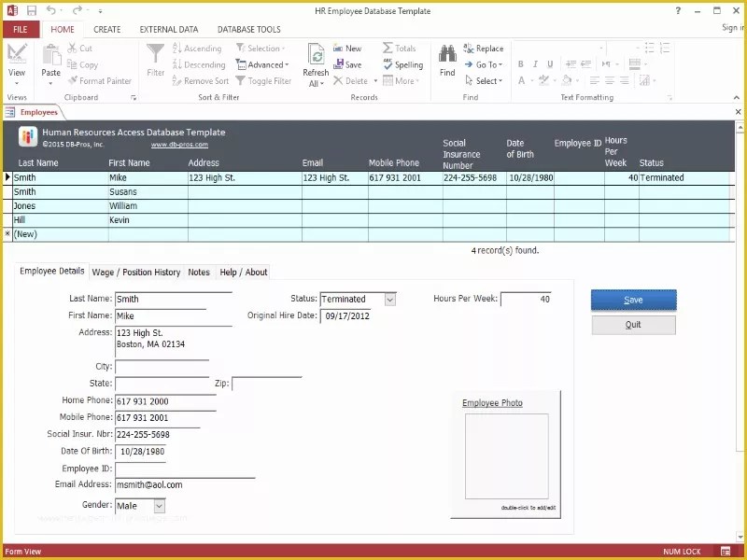Toggle italic text formatting
This screenshot has height=560, width=747.
point(534,64)
